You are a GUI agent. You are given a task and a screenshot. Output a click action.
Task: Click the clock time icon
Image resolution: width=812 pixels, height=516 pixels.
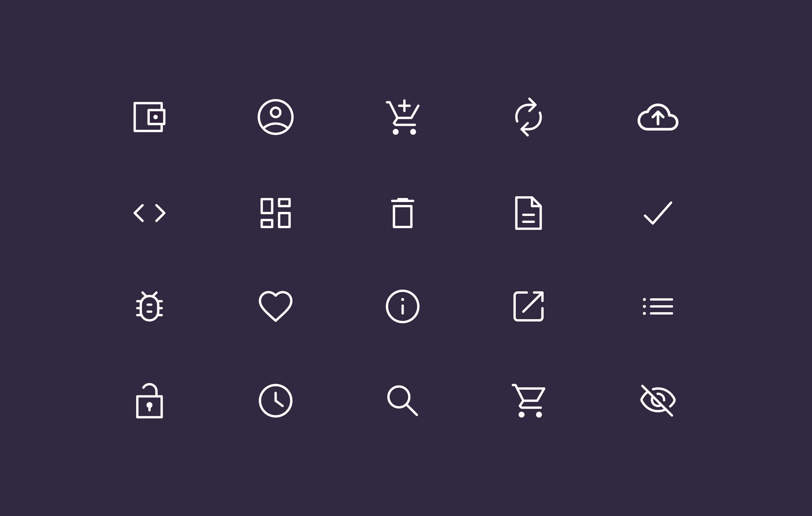(275, 401)
